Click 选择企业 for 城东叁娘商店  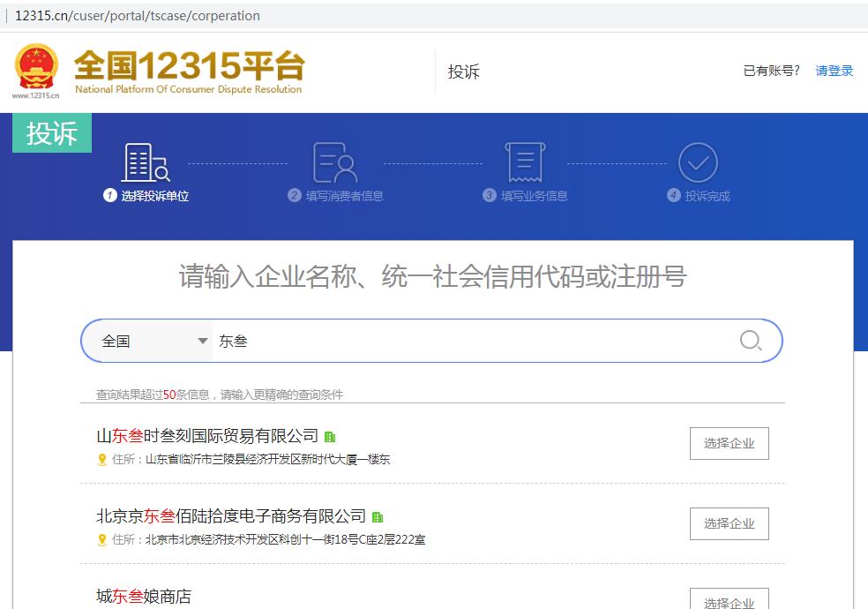(729, 601)
